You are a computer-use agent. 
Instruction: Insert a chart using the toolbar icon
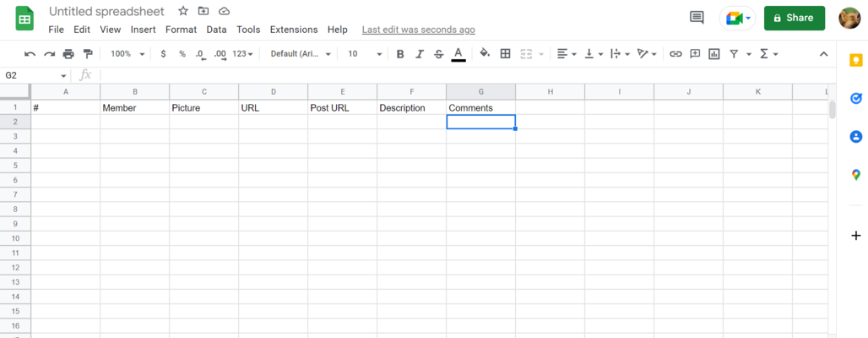tap(714, 54)
